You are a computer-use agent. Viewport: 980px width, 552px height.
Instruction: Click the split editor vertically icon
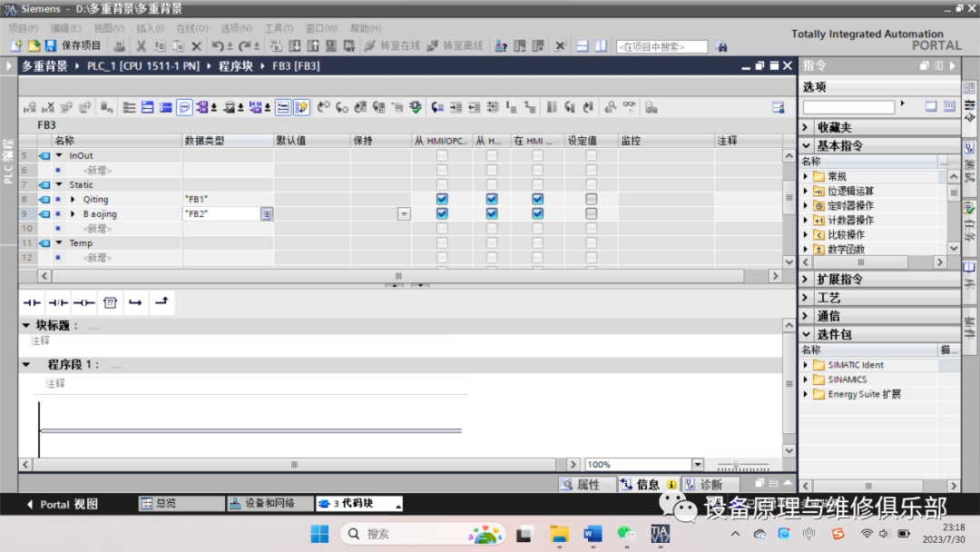point(601,45)
